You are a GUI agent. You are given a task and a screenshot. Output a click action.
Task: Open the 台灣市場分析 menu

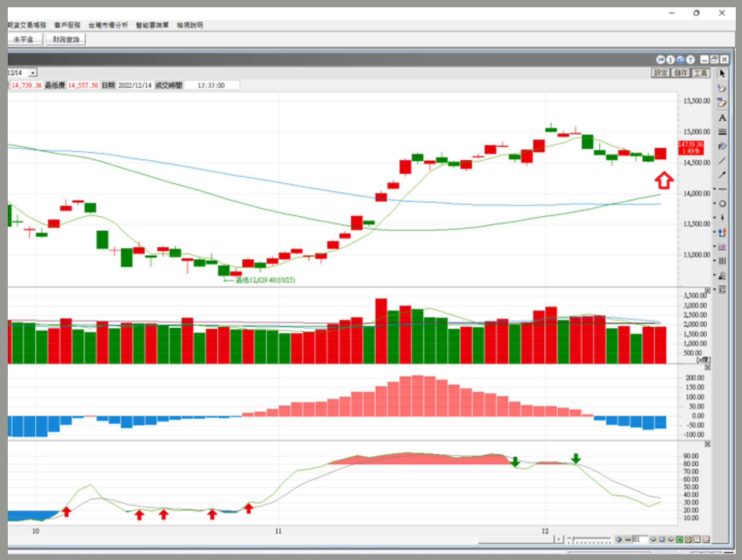[x=108, y=25]
